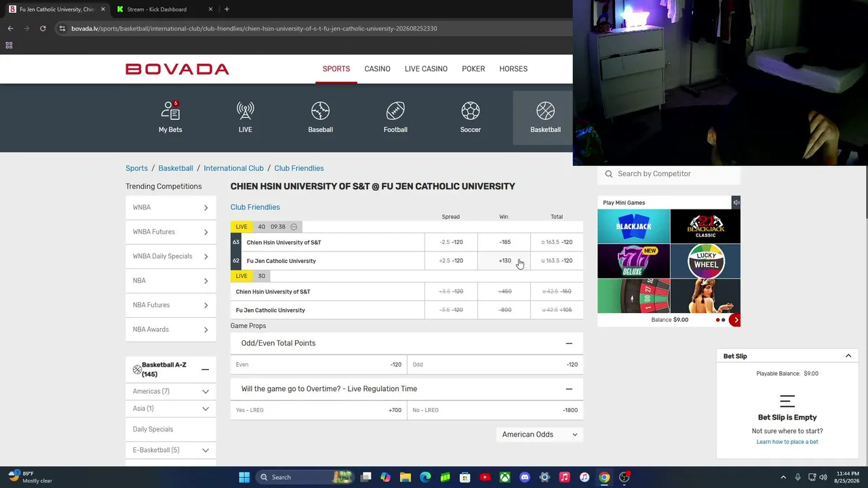Select the Soccer ball icon
The height and width of the screenshot is (488, 868).
tap(471, 111)
